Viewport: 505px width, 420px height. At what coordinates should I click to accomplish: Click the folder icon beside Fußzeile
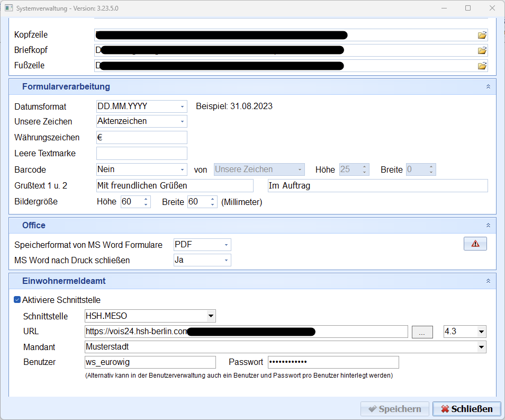click(482, 66)
